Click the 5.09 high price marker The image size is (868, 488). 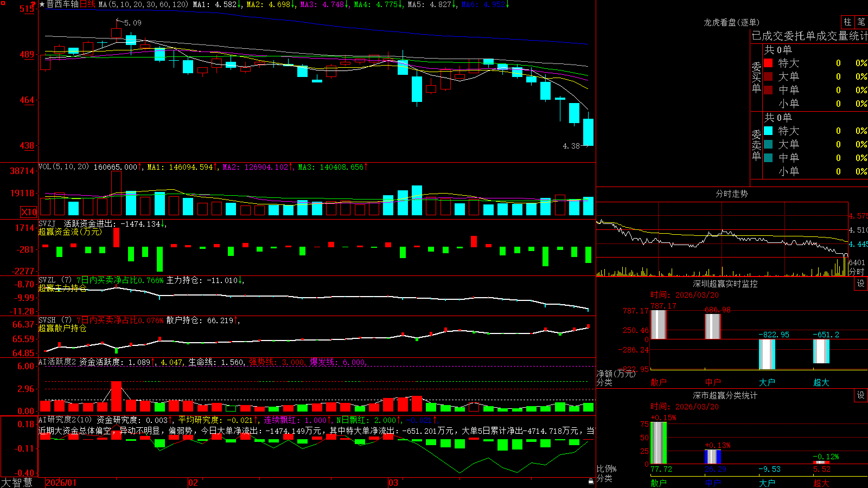[132, 23]
